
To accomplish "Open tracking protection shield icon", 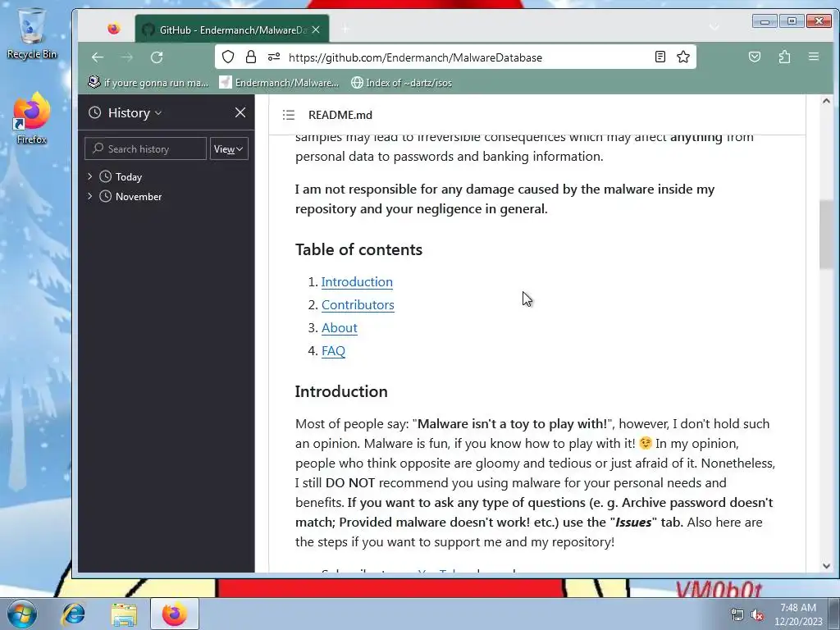I will tap(228, 57).
